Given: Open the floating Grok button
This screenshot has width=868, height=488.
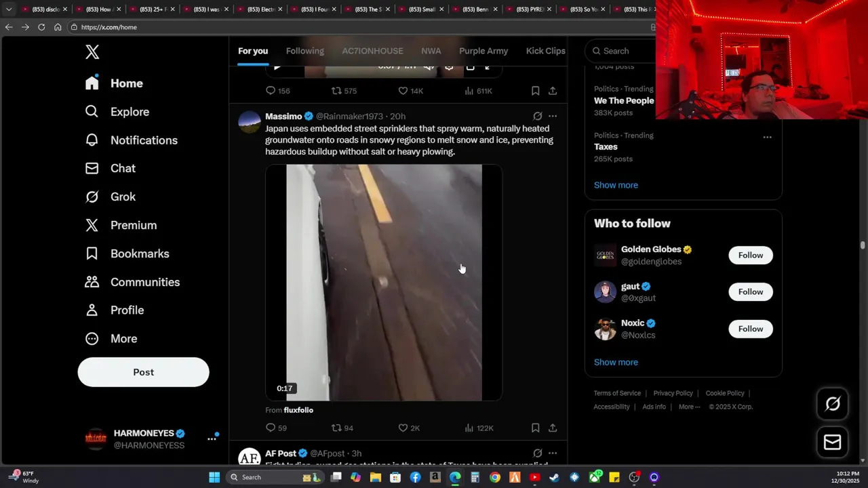Looking at the screenshot, I should click(833, 404).
